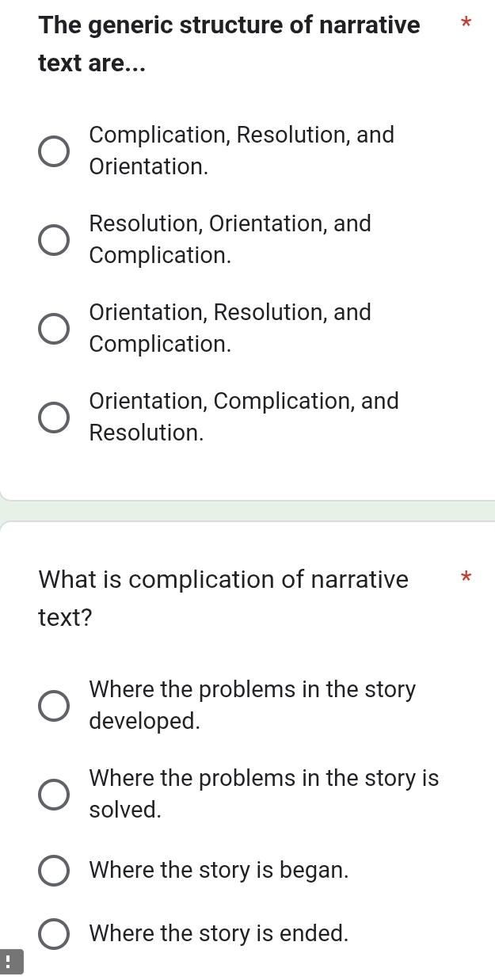Select 'Where the story is ended' radio circle

coord(54,933)
